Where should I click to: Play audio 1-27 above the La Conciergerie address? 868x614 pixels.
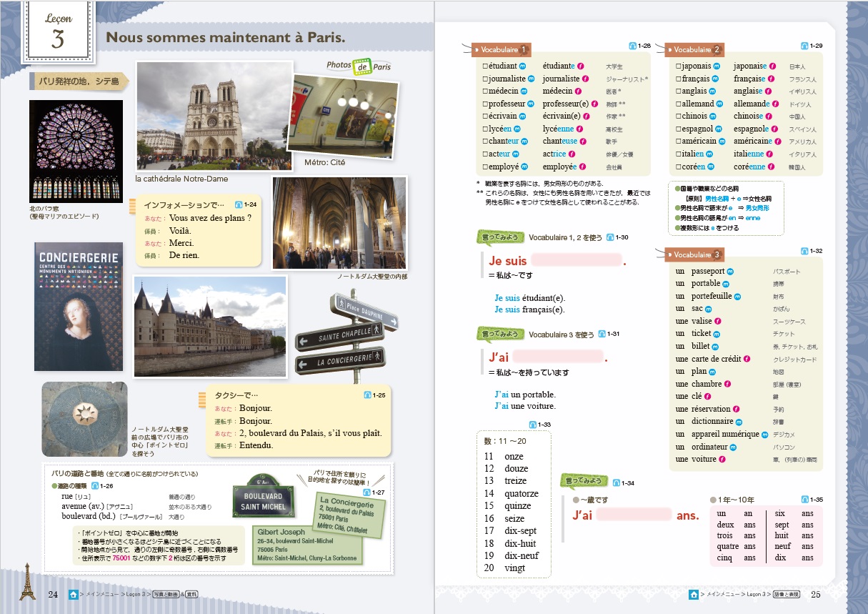(x=367, y=492)
